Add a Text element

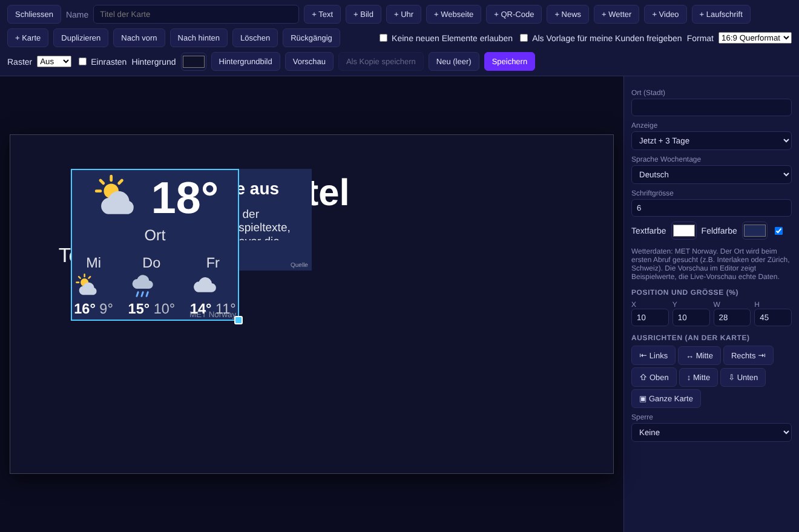click(x=322, y=15)
